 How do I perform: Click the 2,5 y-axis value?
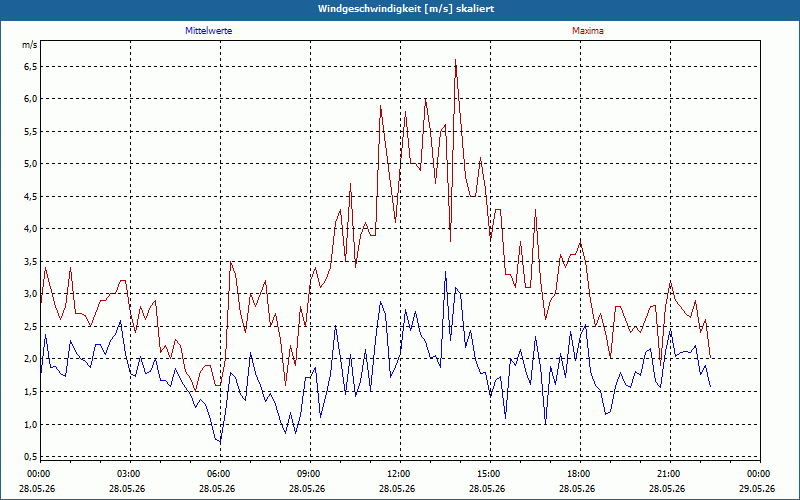[31, 327]
